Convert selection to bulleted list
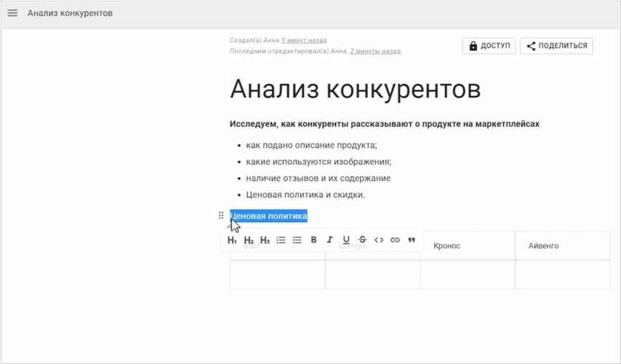The height and width of the screenshot is (364, 621). pyautogui.click(x=297, y=240)
